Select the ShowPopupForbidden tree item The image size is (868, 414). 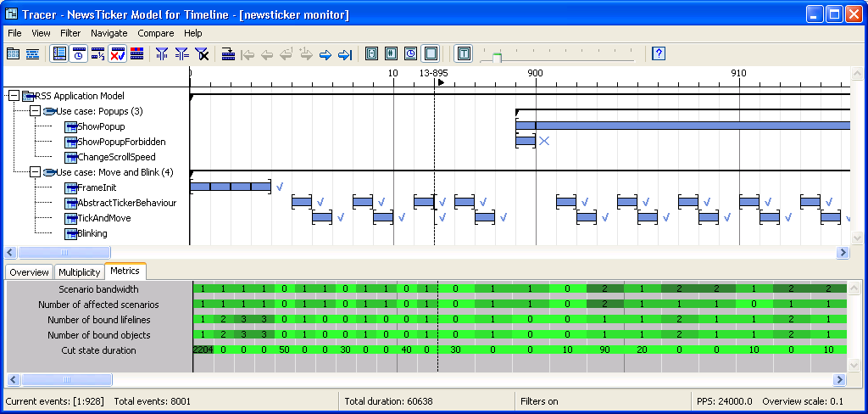point(121,142)
